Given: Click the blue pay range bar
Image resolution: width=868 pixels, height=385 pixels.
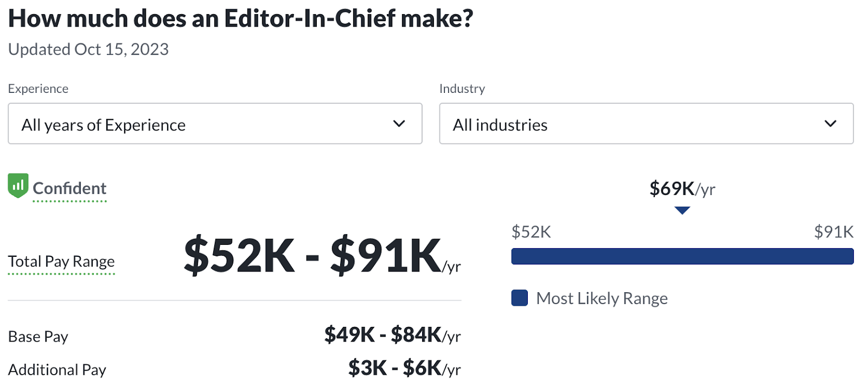Looking at the screenshot, I should (682, 256).
